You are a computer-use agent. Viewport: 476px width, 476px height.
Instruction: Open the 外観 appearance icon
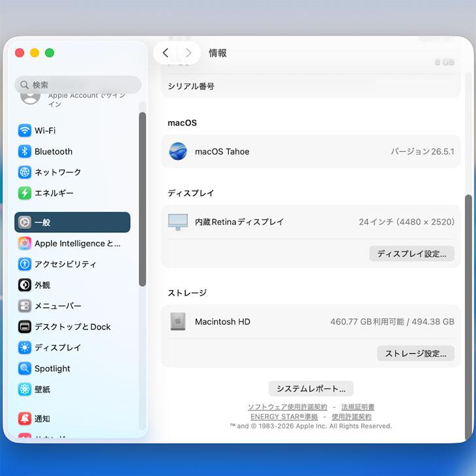[x=25, y=285]
